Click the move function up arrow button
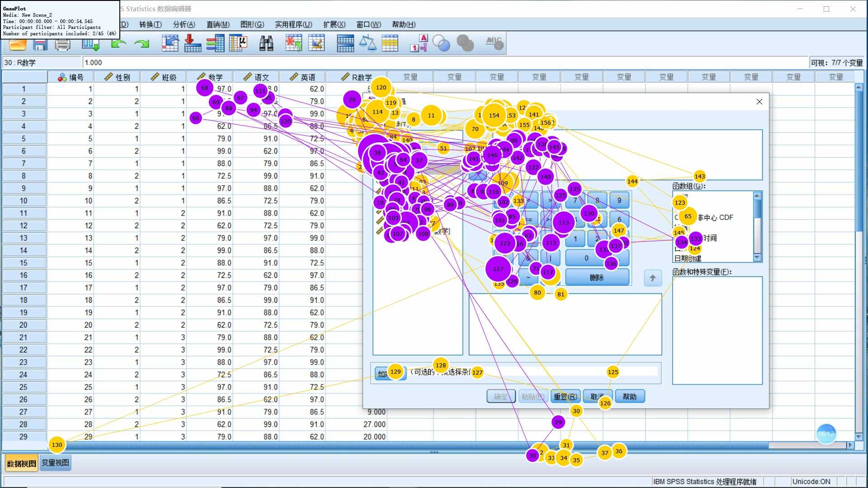This screenshot has height=488, width=868. pos(652,278)
